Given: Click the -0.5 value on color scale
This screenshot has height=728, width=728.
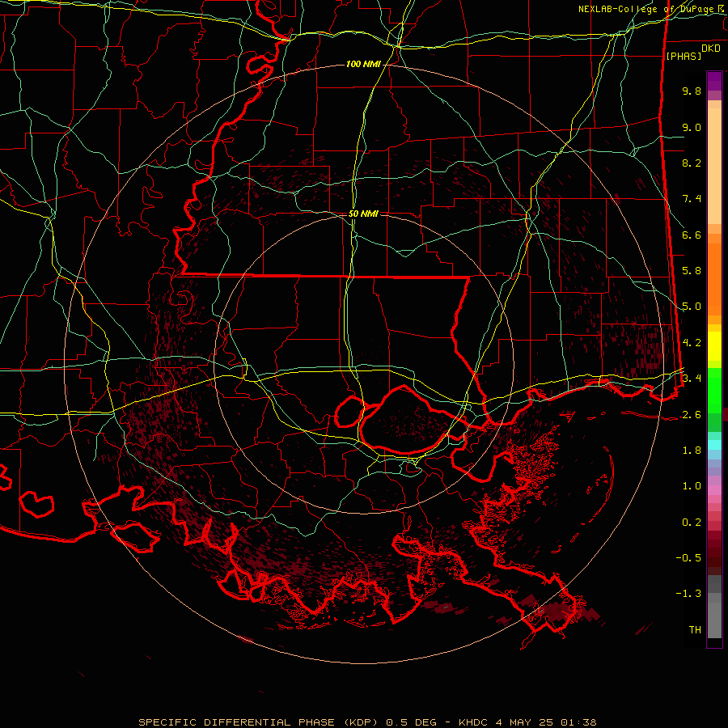Looking at the screenshot, I should (688, 558).
